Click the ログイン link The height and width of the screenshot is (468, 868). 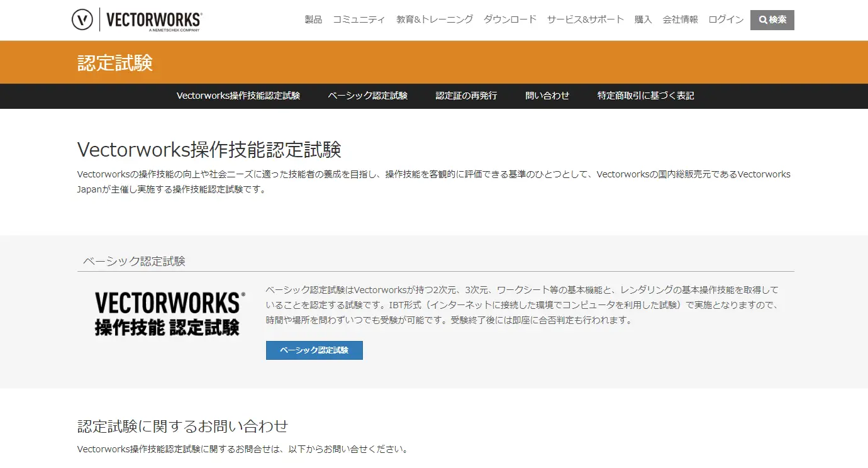pyautogui.click(x=726, y=19)
